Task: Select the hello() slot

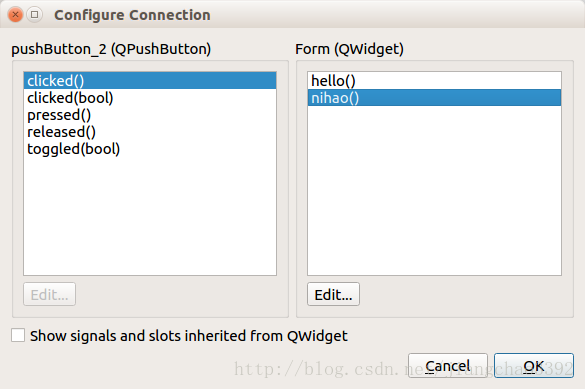Action: 434,81
